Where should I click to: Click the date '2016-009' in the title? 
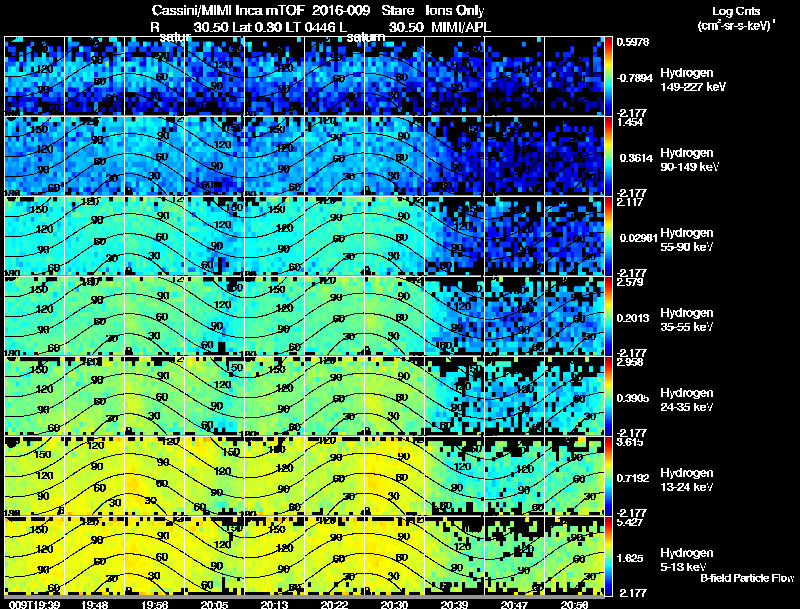point(340,11)
